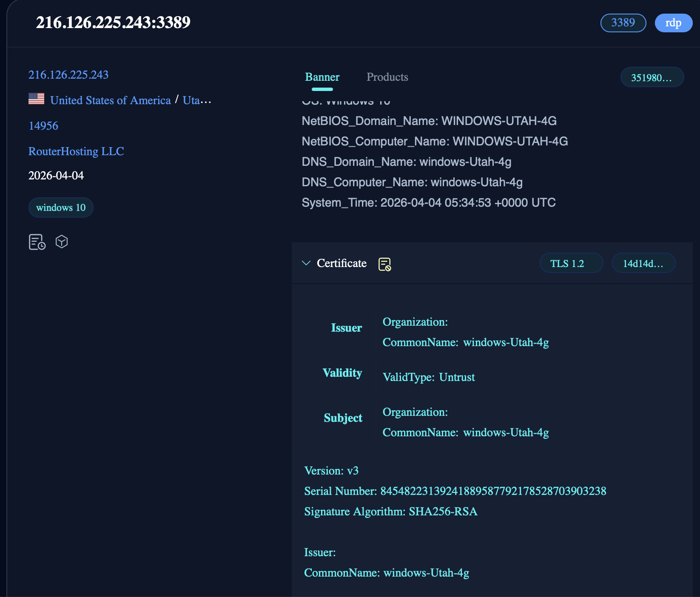The image size is (700, 597).
Task: Click the windows 10 tag
Action: 61,208
